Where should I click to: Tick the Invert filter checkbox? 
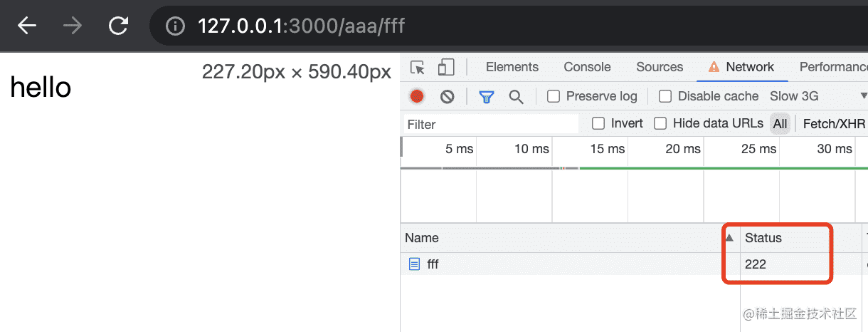pos(599,123)
